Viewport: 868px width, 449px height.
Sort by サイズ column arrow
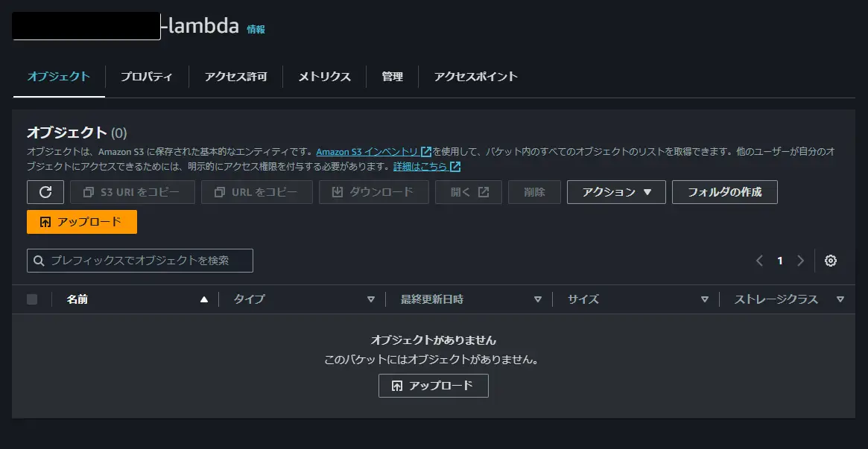(x=704, y=299)
